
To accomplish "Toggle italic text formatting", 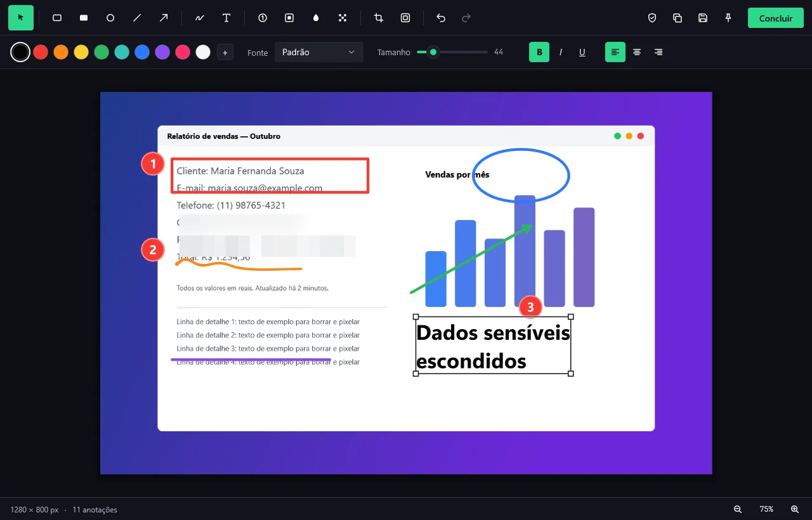I will click(561, 52).
